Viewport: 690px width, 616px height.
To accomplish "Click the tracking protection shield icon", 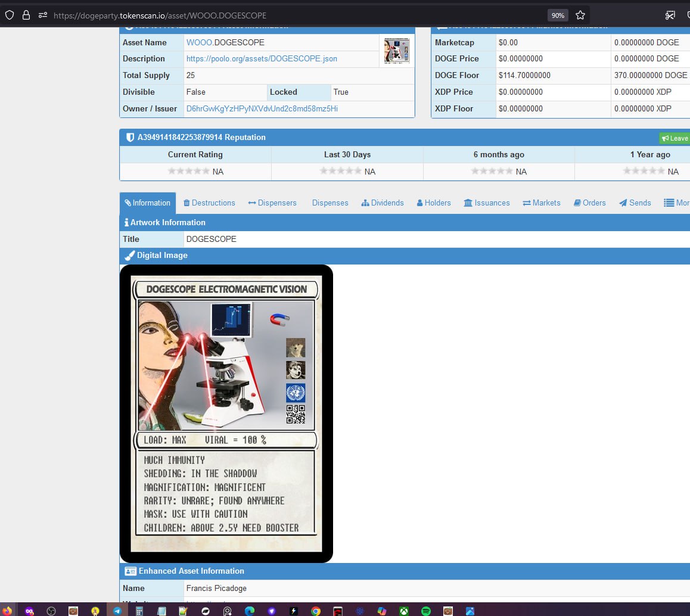I will click(x=10, y=15).
